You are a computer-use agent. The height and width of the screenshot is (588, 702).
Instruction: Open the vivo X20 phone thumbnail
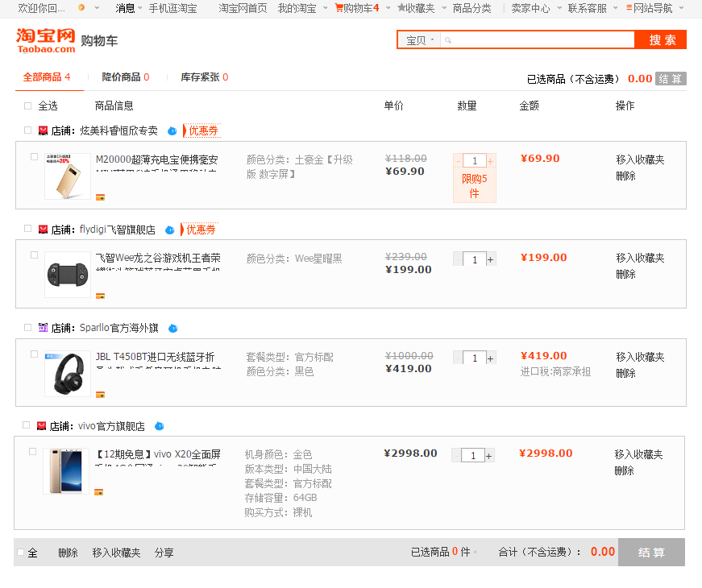(66, 471)
